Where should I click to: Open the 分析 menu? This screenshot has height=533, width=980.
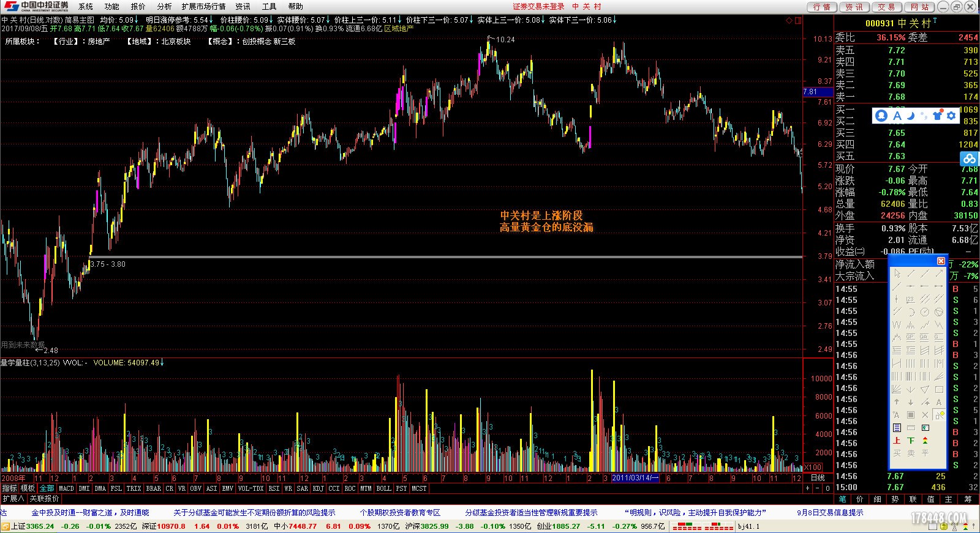pyautogui.click(x=164, y=6)
